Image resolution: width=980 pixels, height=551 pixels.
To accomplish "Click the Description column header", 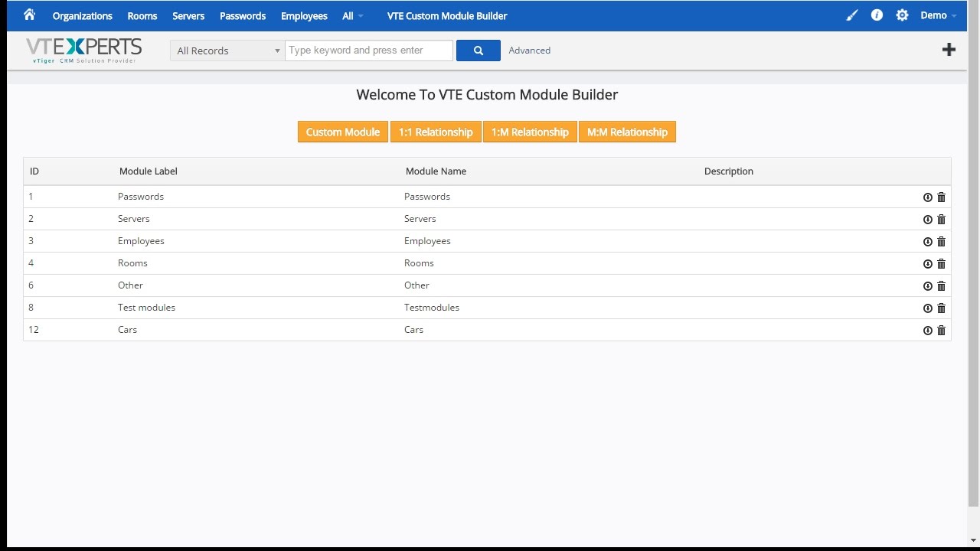I will pos(729,171).
